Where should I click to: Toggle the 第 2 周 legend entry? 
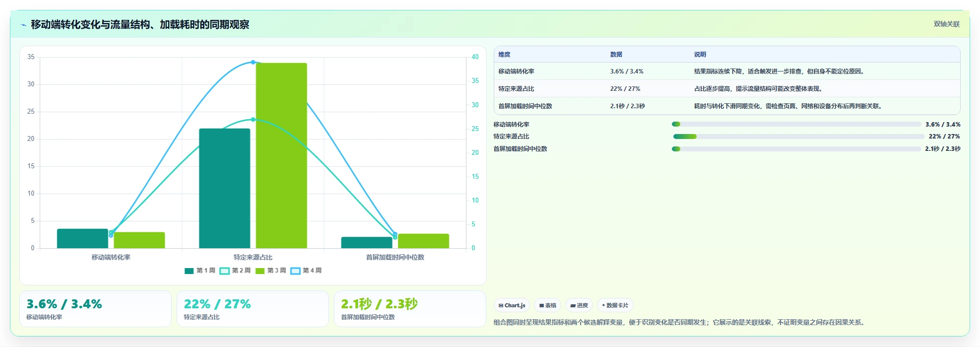pos(235,271)
